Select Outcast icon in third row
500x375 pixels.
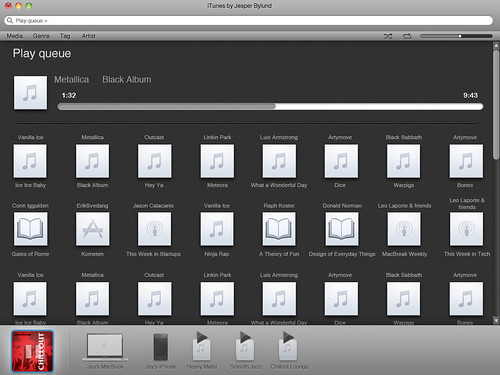pos(155,299)
